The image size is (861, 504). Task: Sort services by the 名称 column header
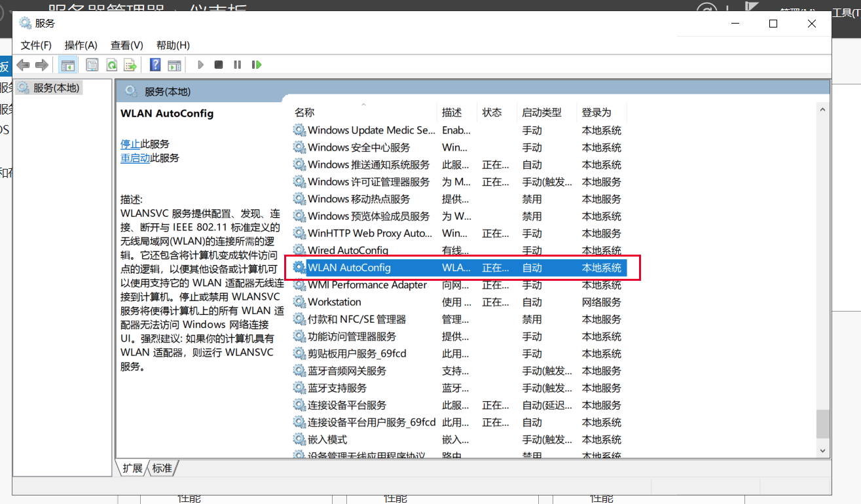tap(304, 113)
